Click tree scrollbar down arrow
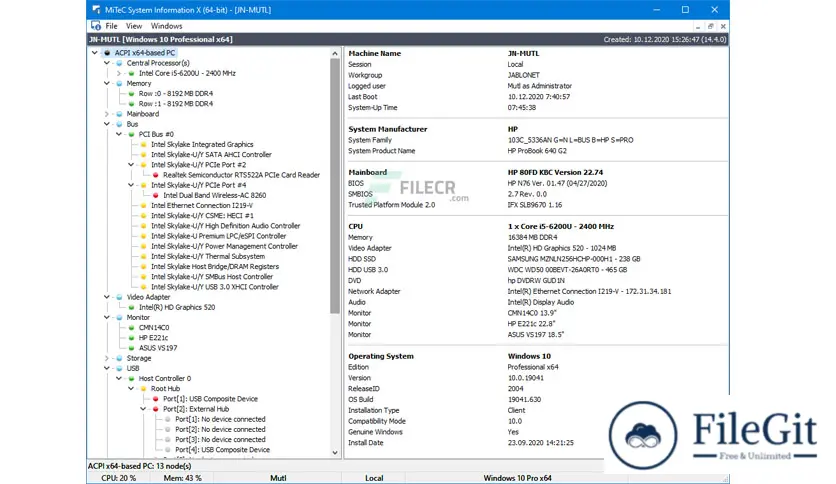This screenshot has height=484, width=836. tap(335, 453)
